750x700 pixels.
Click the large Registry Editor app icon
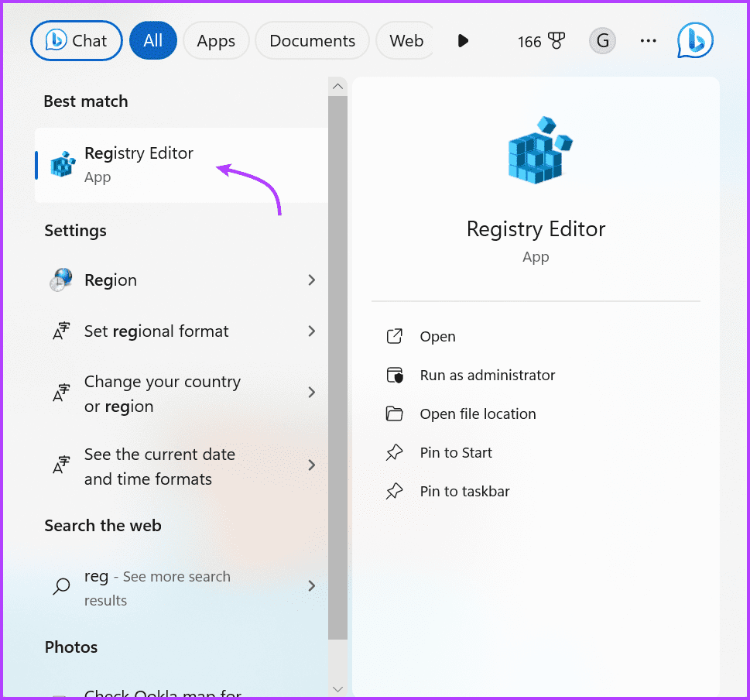pyautogui.click(x=536, y=150)
